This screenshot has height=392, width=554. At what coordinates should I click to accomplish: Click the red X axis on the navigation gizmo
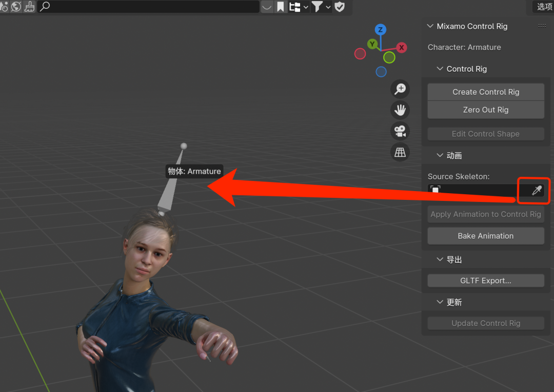tap(401, 48)
